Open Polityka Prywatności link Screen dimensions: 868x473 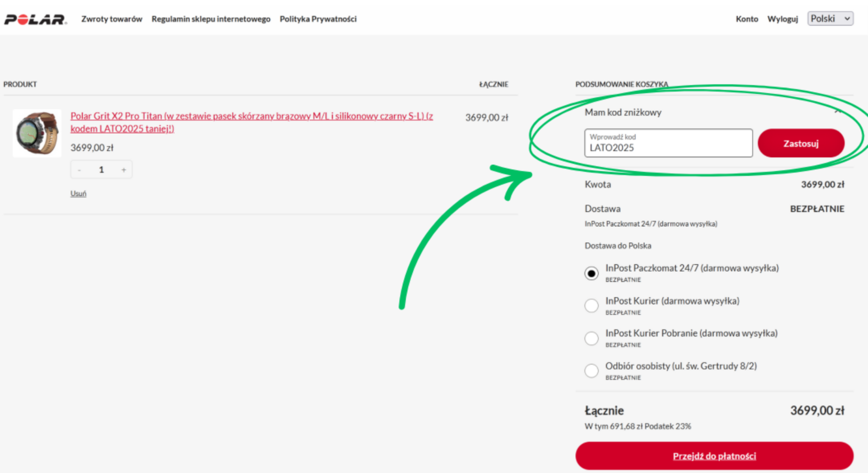point(318,19)
